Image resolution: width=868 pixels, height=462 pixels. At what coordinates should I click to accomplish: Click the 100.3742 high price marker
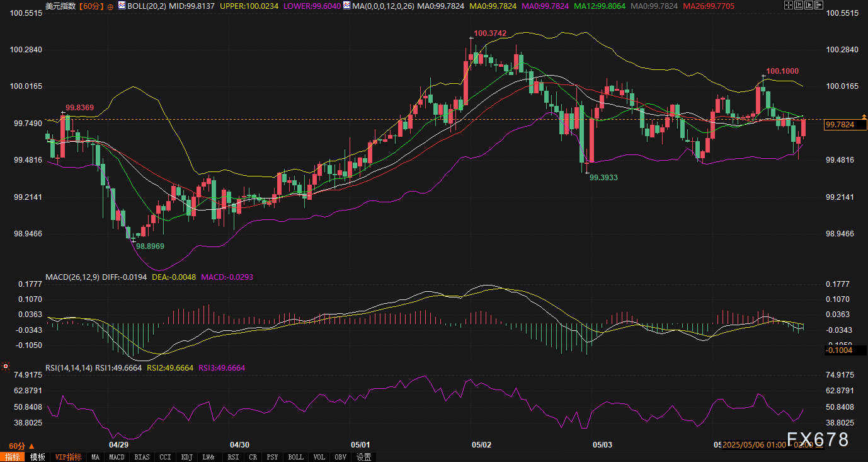coord(490,33)
